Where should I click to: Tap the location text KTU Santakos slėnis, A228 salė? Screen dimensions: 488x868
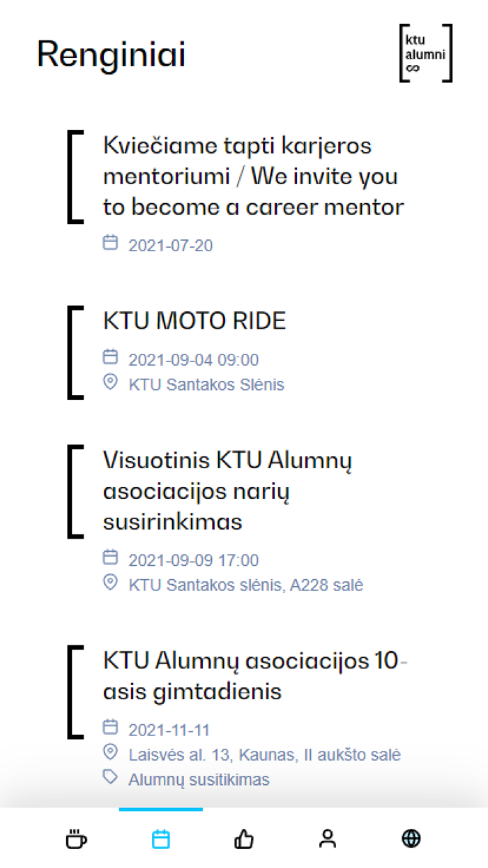(245, 585)
